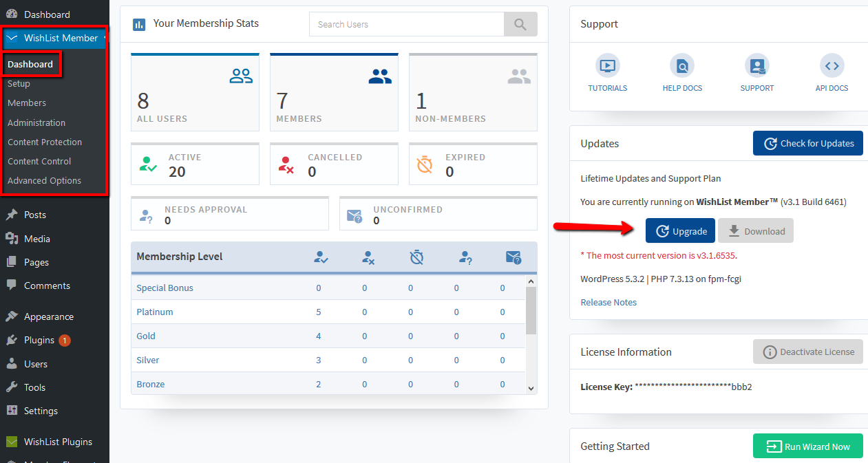This screenshot has height=463, width=868.
Task: Click the Active user checkmark icon
Action: [x=147, y=164]
